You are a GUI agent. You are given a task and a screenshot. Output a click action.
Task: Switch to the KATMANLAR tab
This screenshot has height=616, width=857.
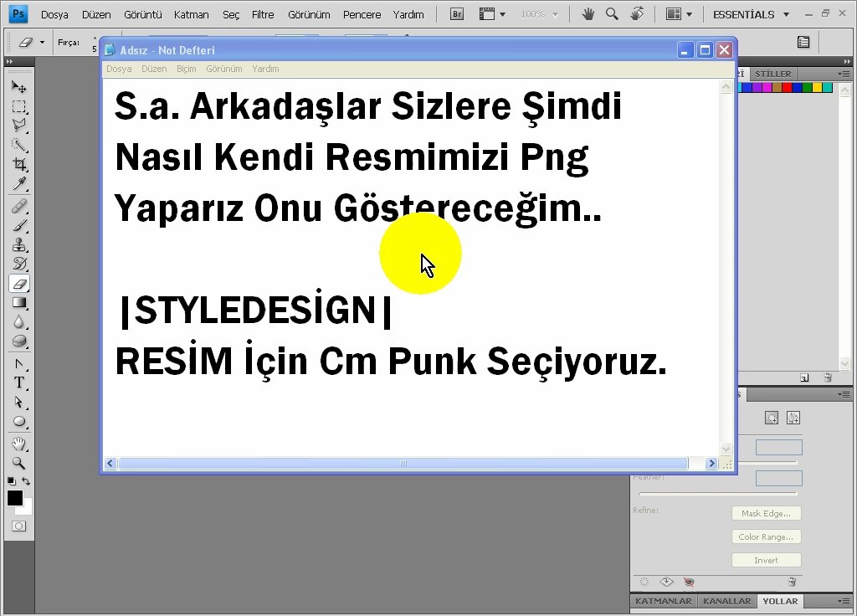click(664, 601)
